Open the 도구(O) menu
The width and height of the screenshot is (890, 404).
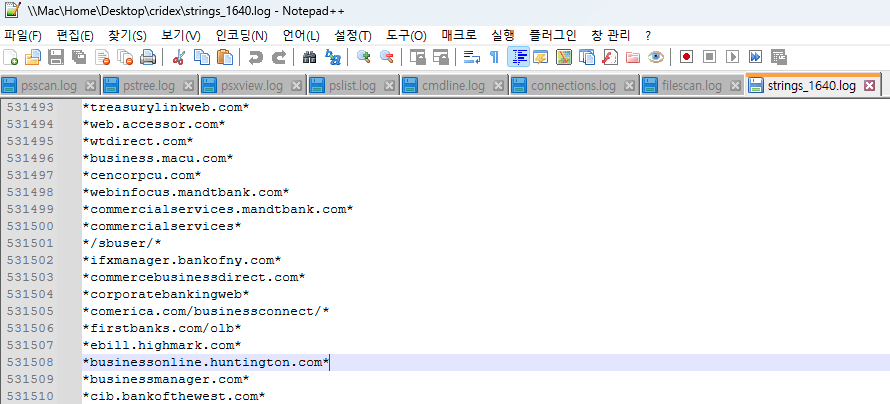coord(406,36)
